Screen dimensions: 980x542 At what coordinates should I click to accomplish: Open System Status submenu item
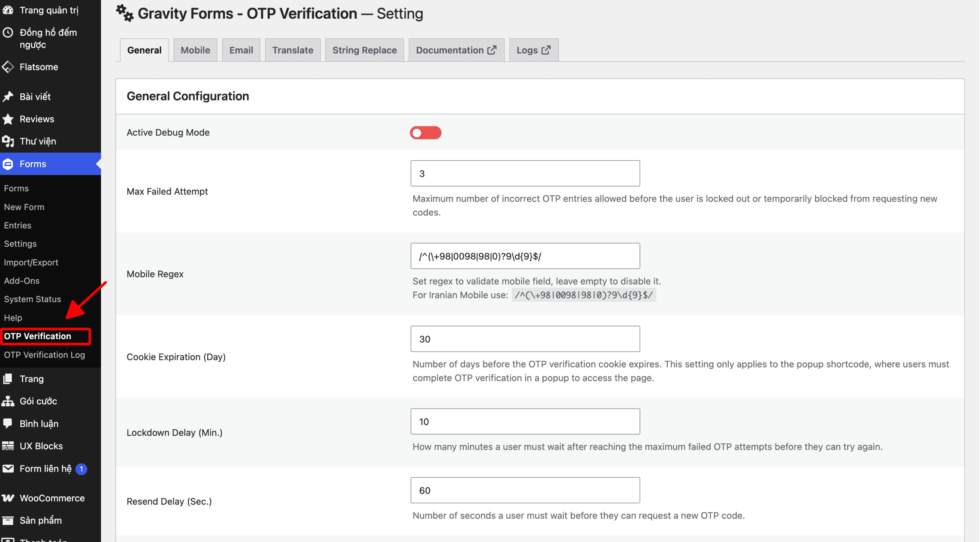coord(33,299)
